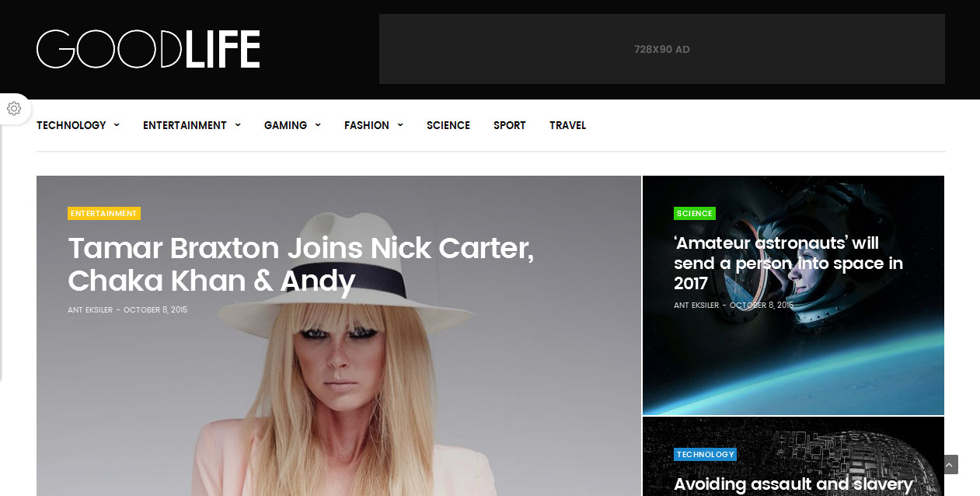980x496 pixels.
Task: Click the blue Technology category tag
Action: pyautogui.click(x=705, y=454)
